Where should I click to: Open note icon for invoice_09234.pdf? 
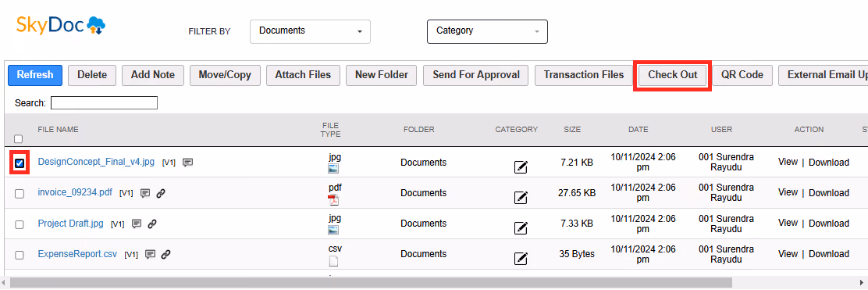tap(145, 193)
